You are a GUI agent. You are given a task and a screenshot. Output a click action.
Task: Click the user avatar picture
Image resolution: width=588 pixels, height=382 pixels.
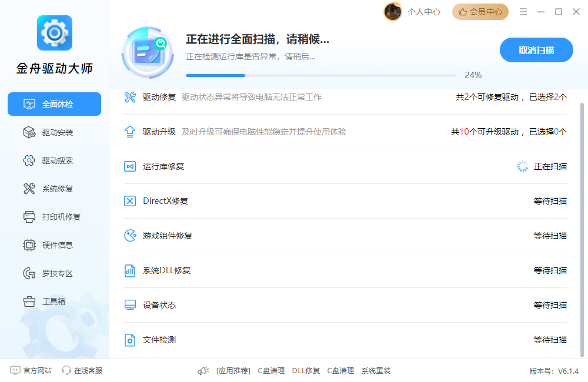pyautogui.click(x=393, y=12)
